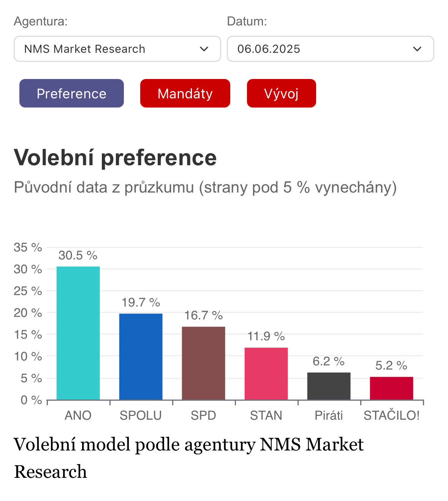Click the red STAČILO! bar
448x501 pixels.
click(x=391, y=388)
